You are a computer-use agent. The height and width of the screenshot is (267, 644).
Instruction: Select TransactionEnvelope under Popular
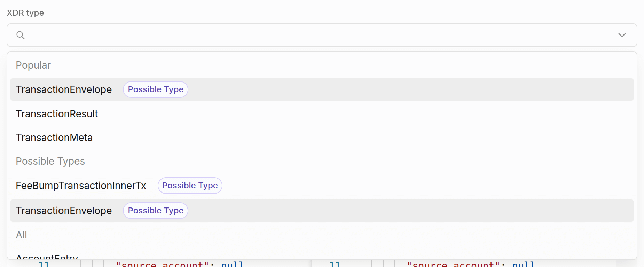[x=64, y=89]
